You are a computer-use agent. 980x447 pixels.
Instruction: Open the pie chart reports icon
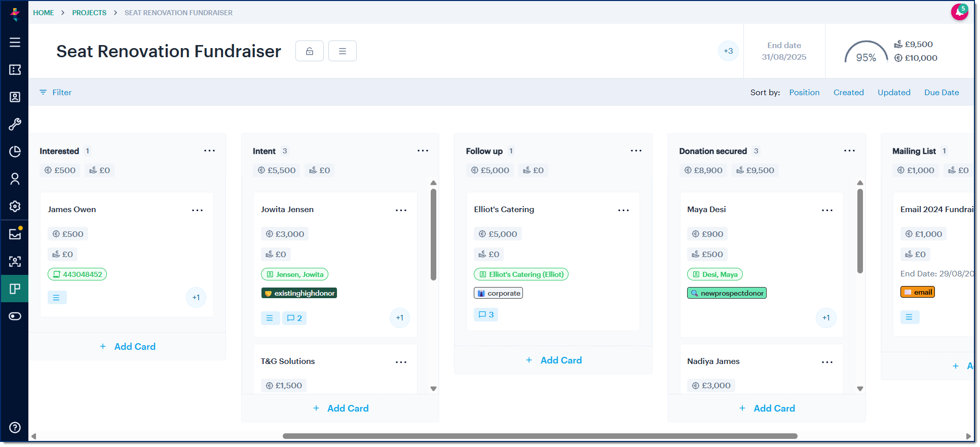[15, 152]
